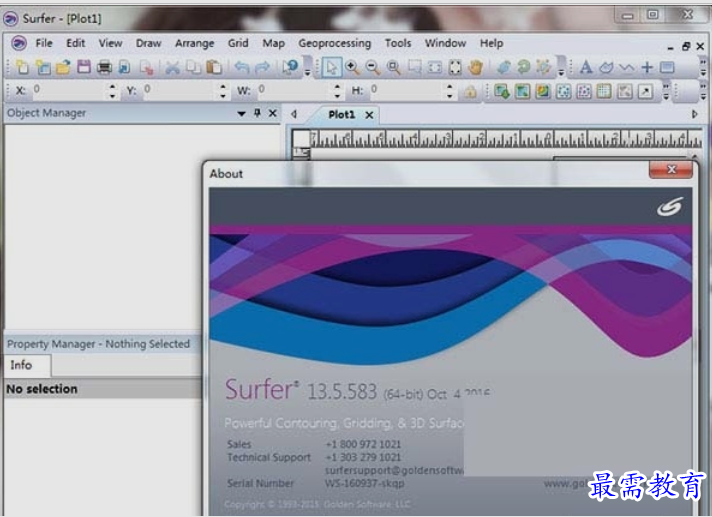Image resolution: width=712 pixels, height=517 pixels.
Task: Activate the Pan hand tool
Action: [x=475, y=67]
